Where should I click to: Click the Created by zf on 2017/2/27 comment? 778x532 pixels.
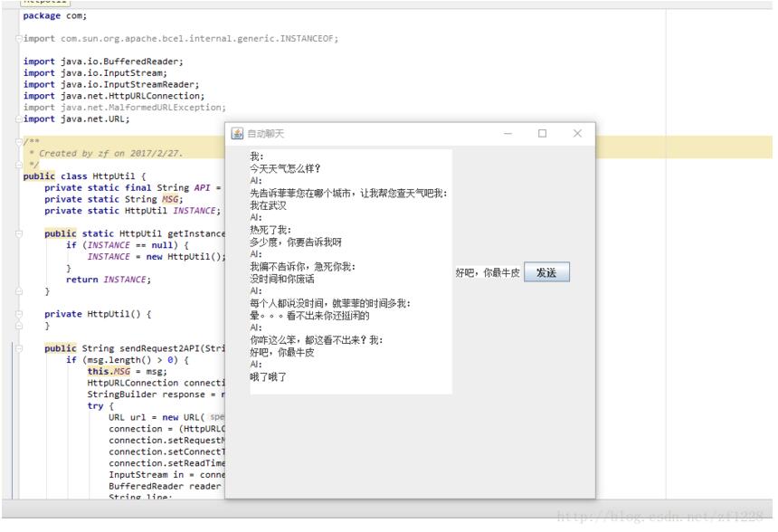pyautogui.click(x=106, y=153)
